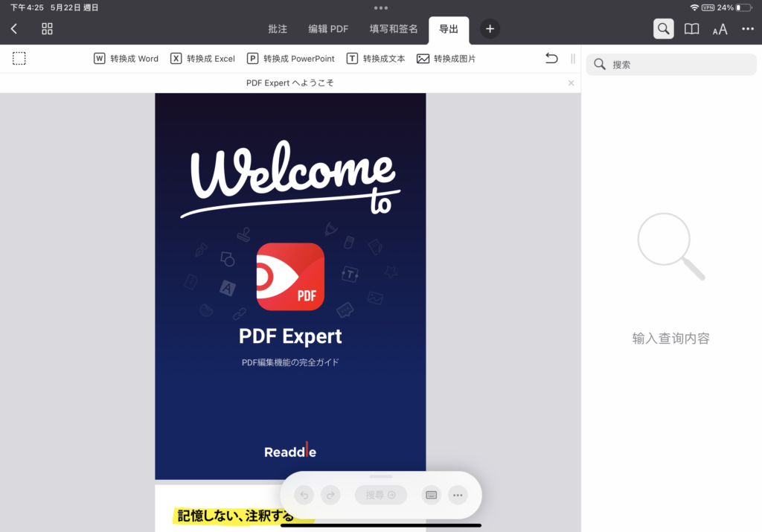
Task: Tap the battery status icon
Action: pos(743,7)
